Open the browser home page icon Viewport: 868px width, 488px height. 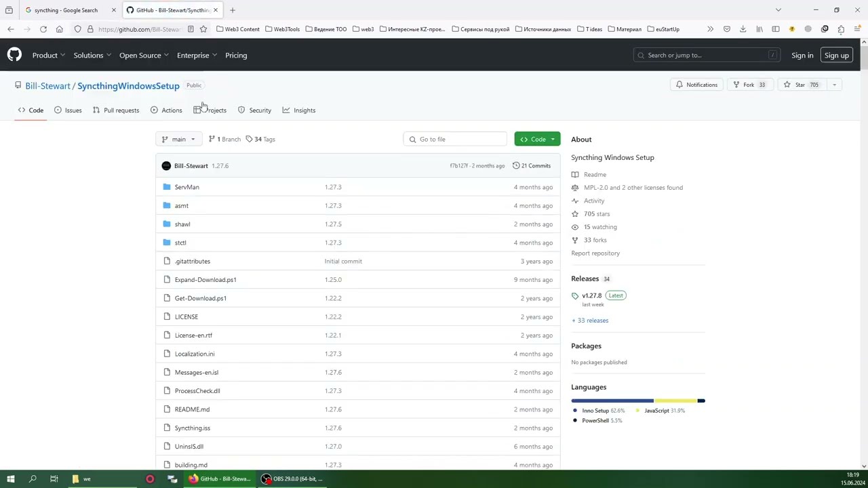point(60,29)
